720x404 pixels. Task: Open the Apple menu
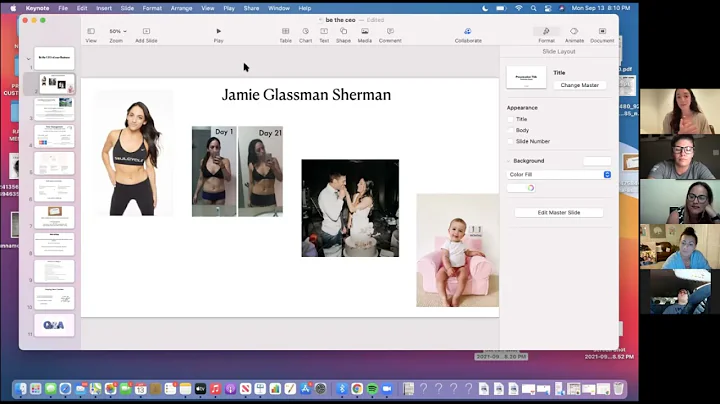(13, 8)
